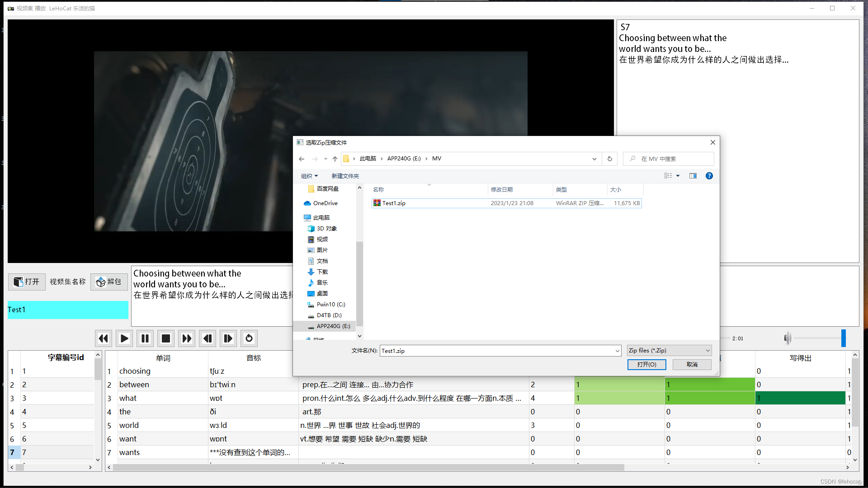Step to next subtitle frame icon
Screen dimensions: 868x488
click(228, 338)
